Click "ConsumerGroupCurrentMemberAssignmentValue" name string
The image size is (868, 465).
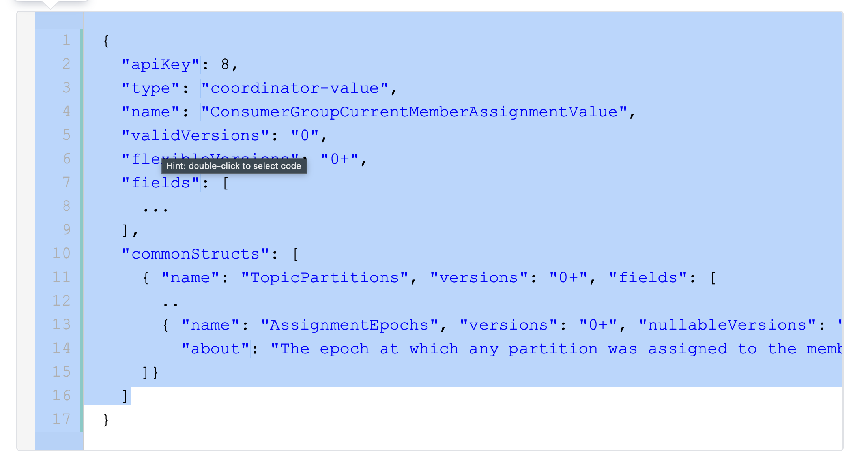(x=414, y=112)
